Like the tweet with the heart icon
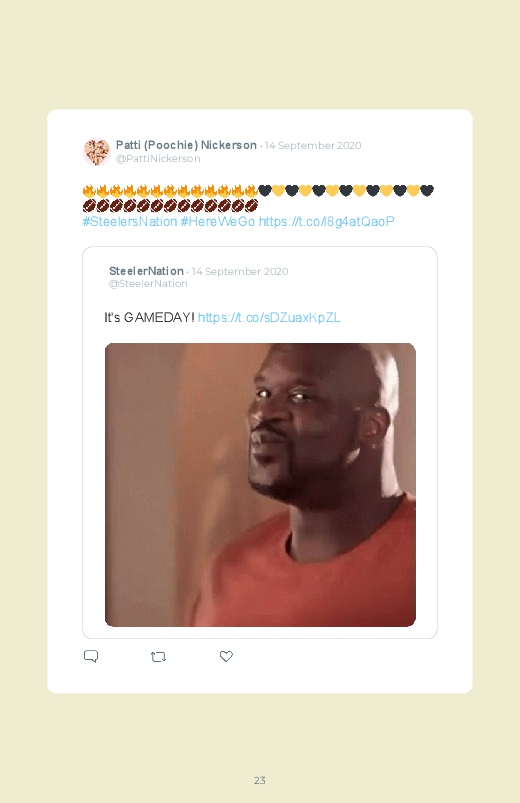The image size is (520, 803). click(226, 656)
